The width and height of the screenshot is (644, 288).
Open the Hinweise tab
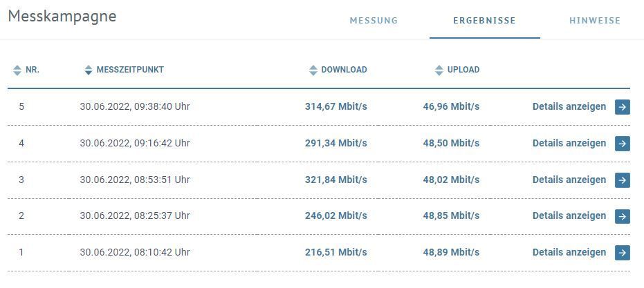(x=594, y=21)
